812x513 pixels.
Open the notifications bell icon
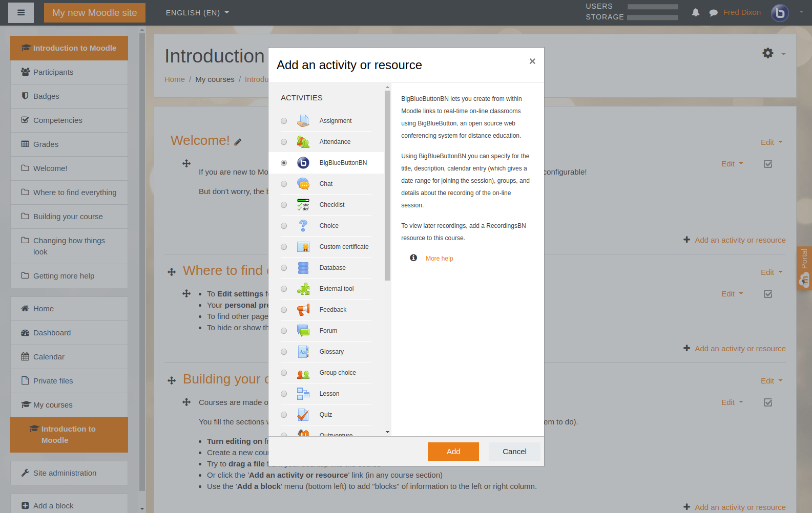point(695,13)
